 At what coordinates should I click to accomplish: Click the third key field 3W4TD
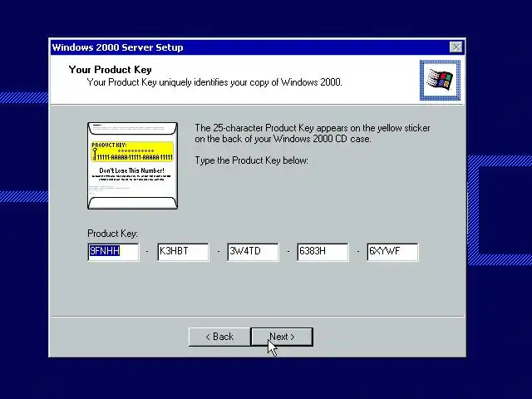[253, 252]
